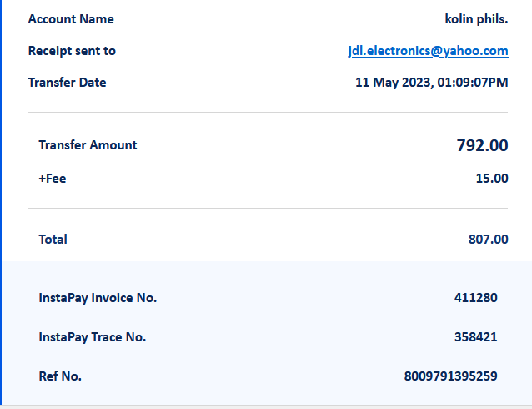Screen dimensions: 532x409
Task: Open the jdl.electronics@yahoo.com email link
Action: (x=428, y=51)
